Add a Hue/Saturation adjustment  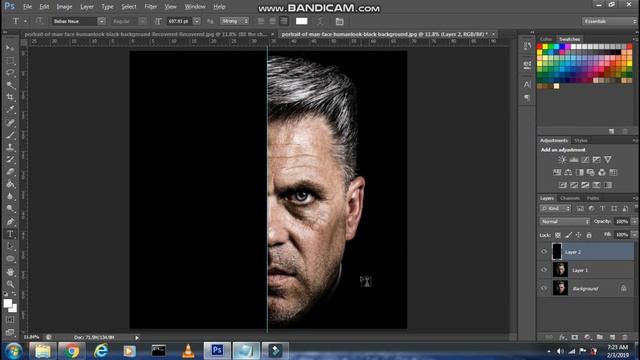tap(557, 172)
